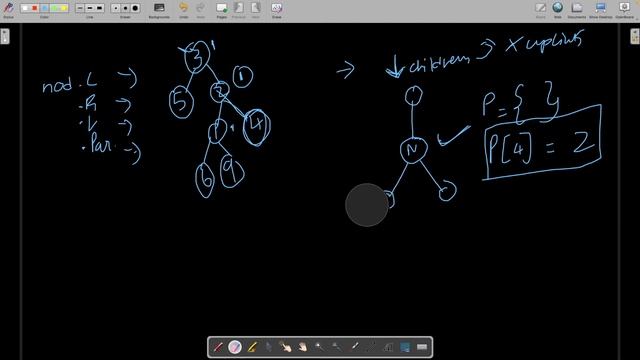This screenshot has width=640, height=360.
Task: Redo the undone stroke
Action: pos(200,10)
